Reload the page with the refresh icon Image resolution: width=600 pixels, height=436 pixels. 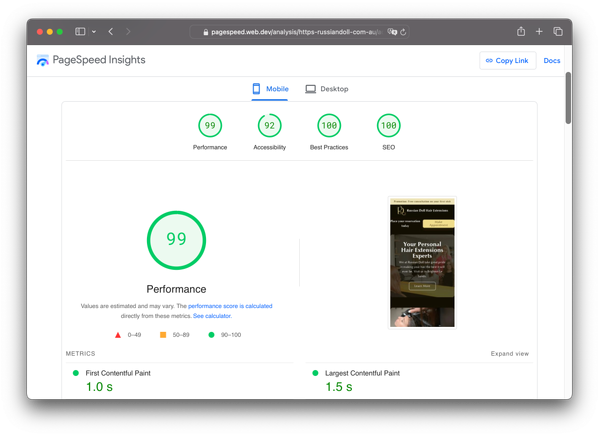click(403, 32)
